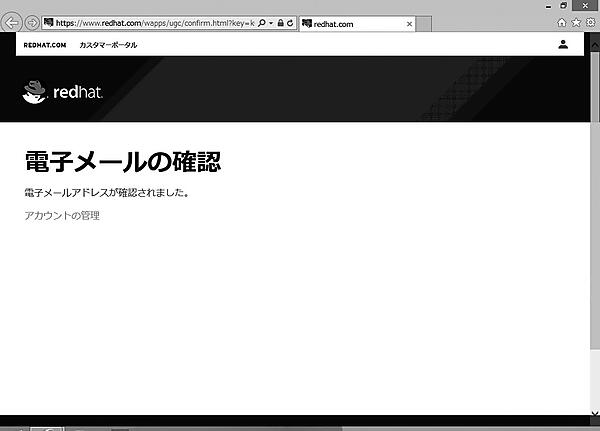Click the scrollbar up arrow
600x431 pixels.
coord(595,45)
